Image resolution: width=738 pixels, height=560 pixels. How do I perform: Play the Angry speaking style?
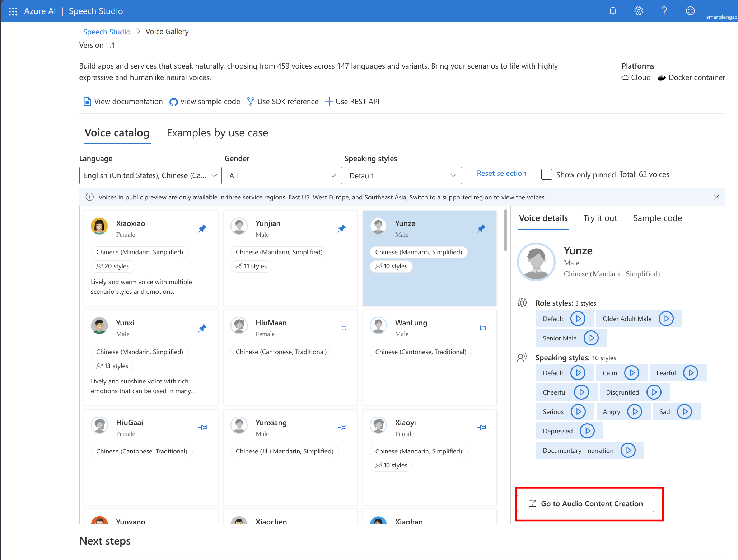[x=635, y=411]
